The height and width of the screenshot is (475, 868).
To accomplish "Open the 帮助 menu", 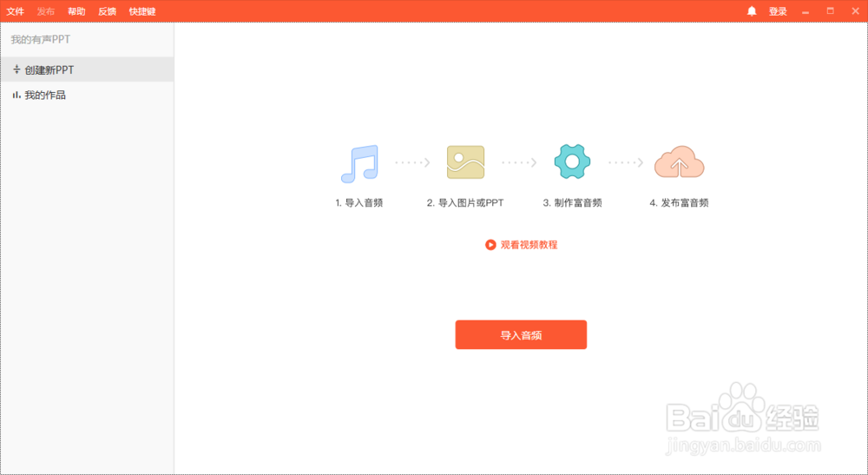I will point(76,11).
